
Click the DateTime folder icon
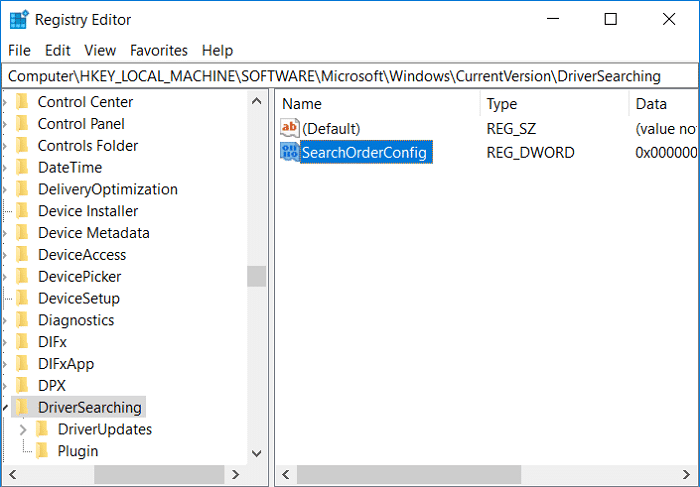pyautogui.click(x=22, y=167)
